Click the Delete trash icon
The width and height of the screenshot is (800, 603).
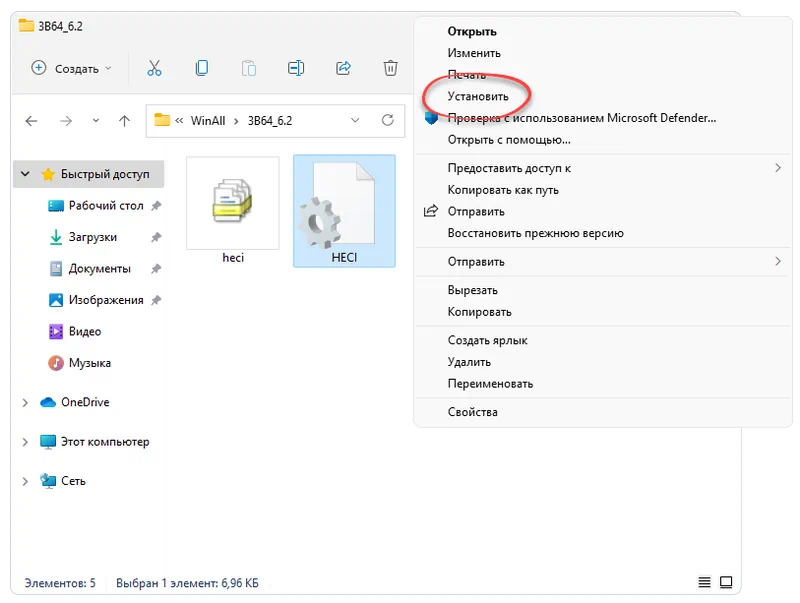tap(390, 68)
